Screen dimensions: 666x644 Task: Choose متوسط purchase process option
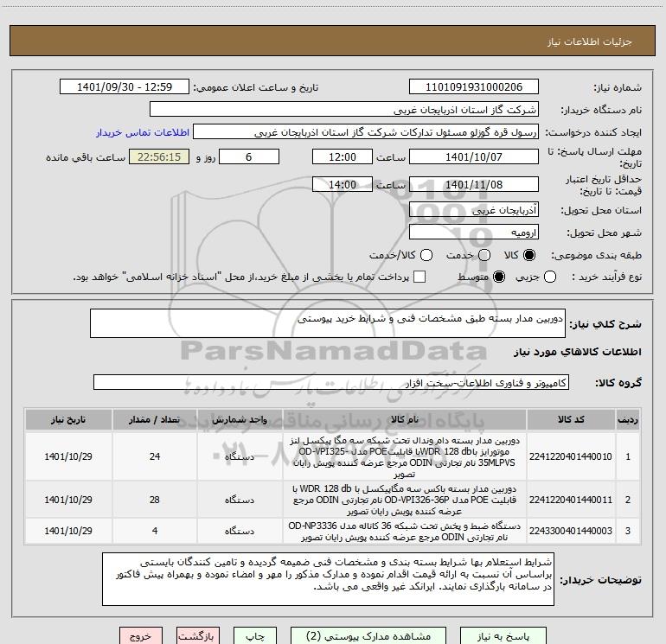coord(499,277)
